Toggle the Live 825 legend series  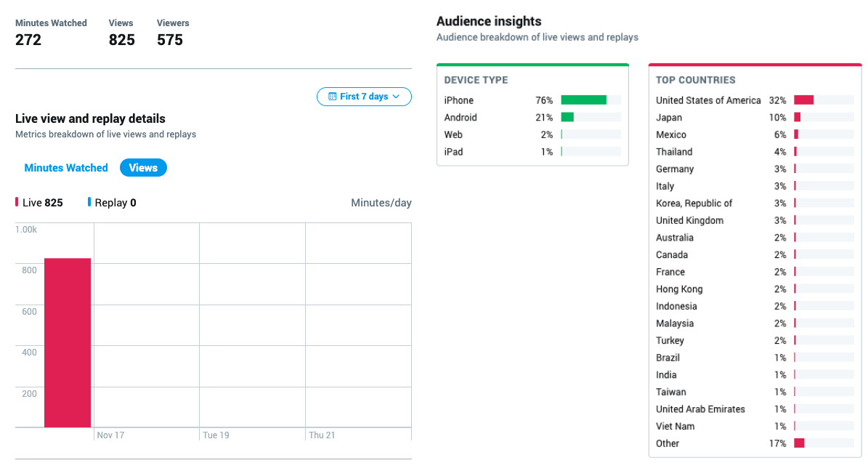point(40,203)
